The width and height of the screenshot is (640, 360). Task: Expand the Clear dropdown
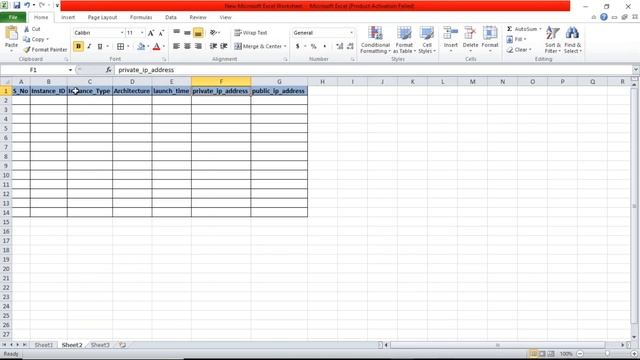point(530,49)
